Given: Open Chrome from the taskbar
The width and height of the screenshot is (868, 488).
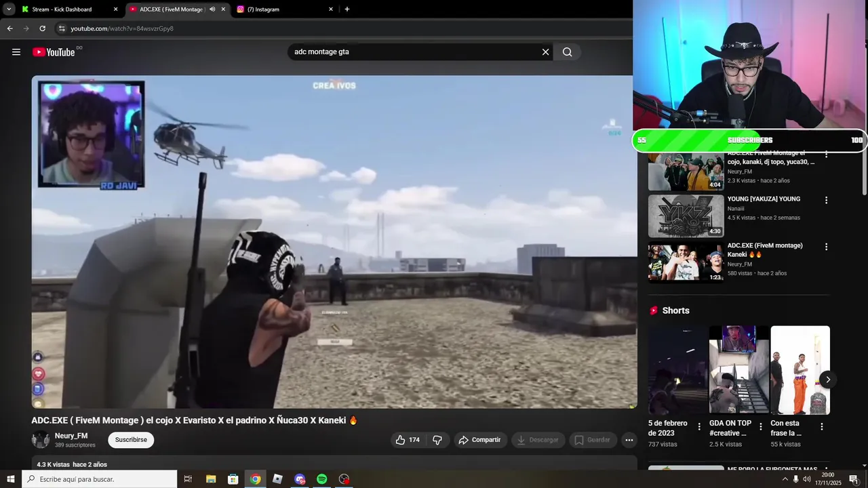Looking at the screenshot, I should (x=255, y=479).
